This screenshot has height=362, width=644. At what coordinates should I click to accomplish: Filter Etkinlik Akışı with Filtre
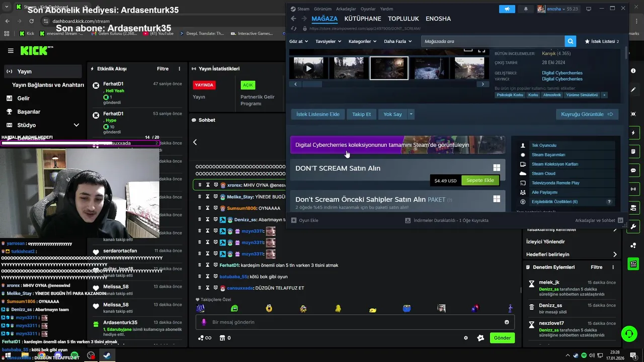point(163,69)
